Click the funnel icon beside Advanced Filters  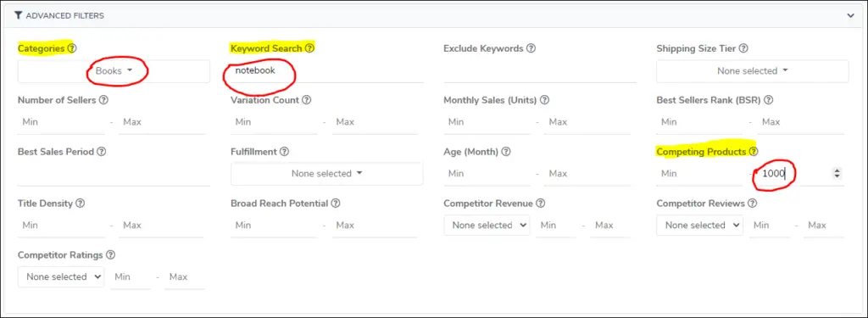coord(19,15)
